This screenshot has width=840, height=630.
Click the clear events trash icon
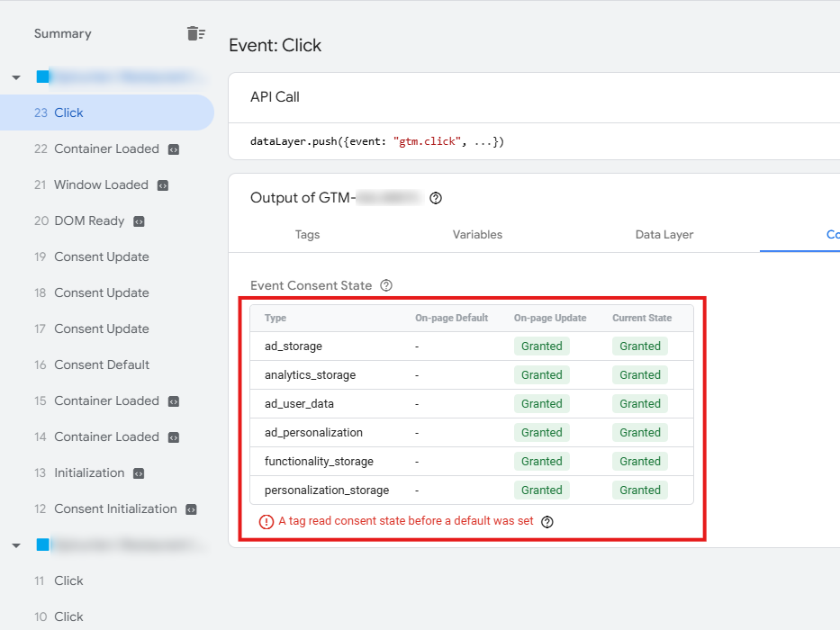[195, 33]
